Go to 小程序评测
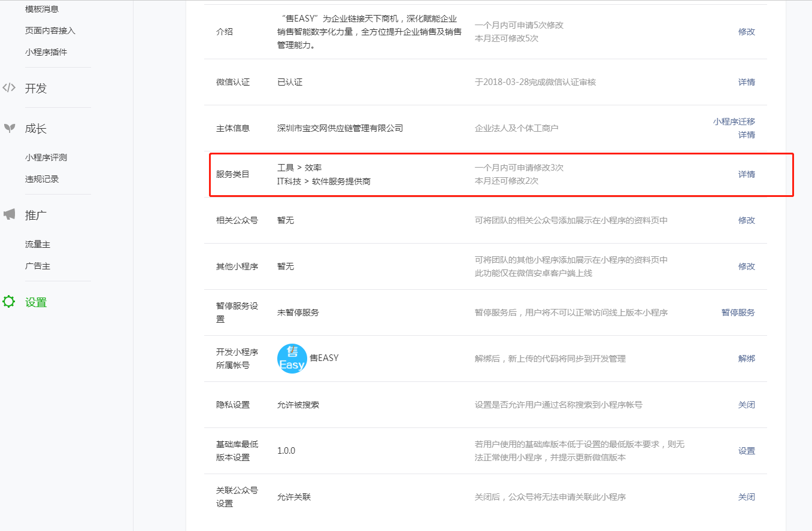812x531 pixels. tap(46, 157)
